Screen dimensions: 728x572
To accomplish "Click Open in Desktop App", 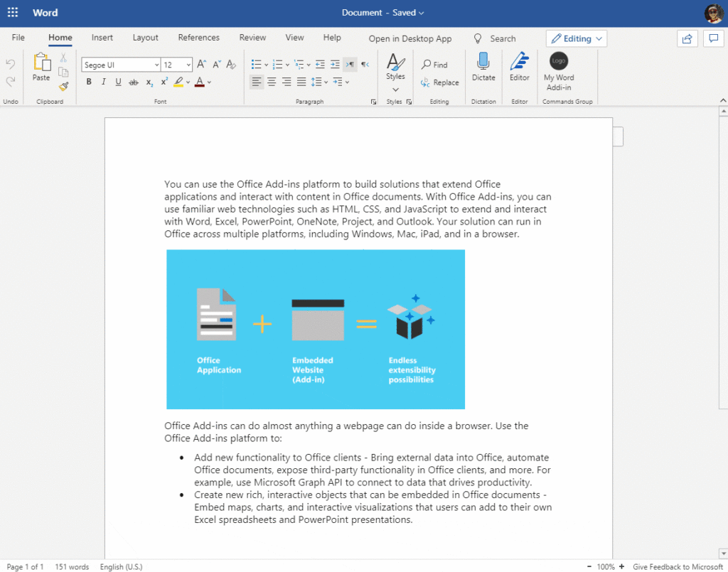I will tap(410, 38).
